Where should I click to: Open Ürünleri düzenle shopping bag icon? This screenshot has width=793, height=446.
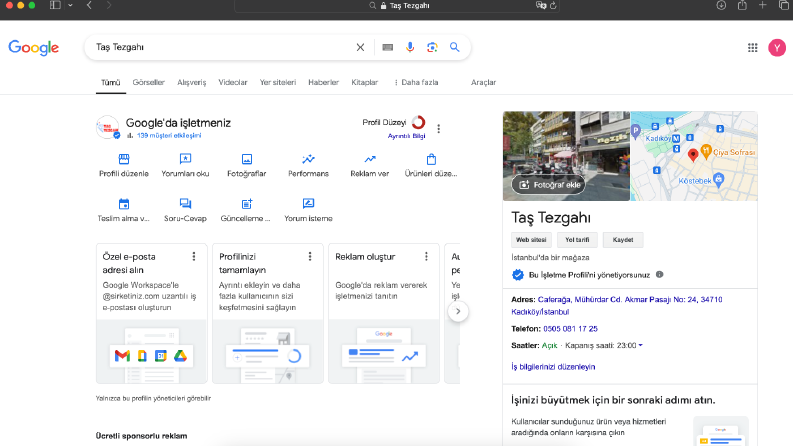[431, 159]
